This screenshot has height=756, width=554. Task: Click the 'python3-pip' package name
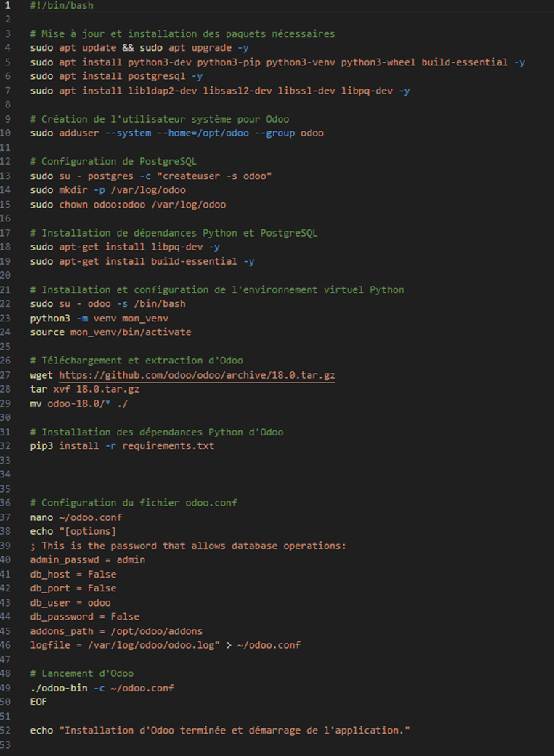[x=229, y=62]
